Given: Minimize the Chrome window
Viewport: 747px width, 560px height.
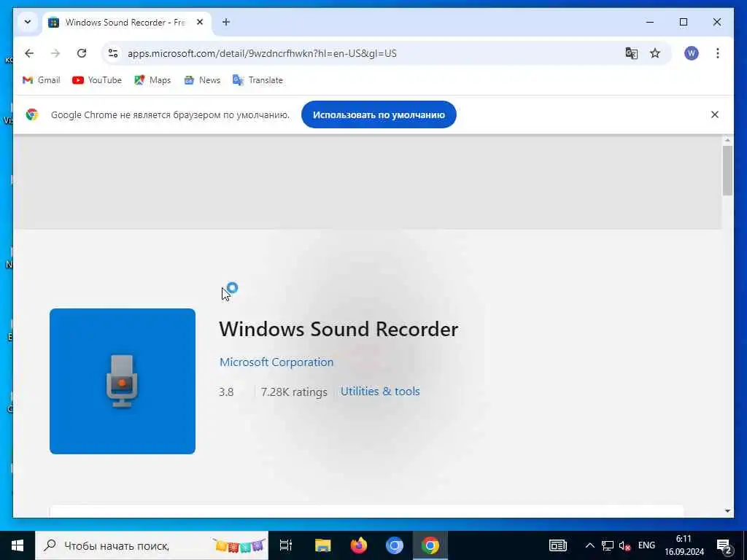Looking at the screenshot, I should [x=650, y=22].
